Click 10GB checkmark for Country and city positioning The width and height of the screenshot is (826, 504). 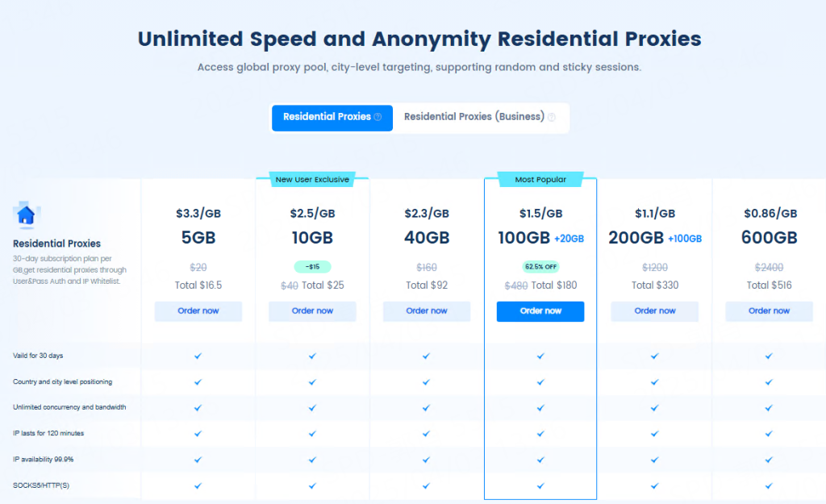tap(312, 381)
